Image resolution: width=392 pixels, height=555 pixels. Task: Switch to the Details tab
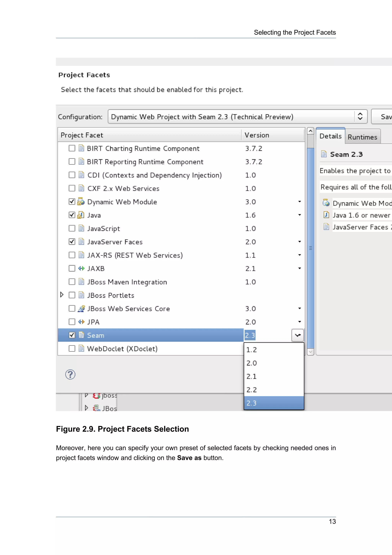click(x=330, y=136)
